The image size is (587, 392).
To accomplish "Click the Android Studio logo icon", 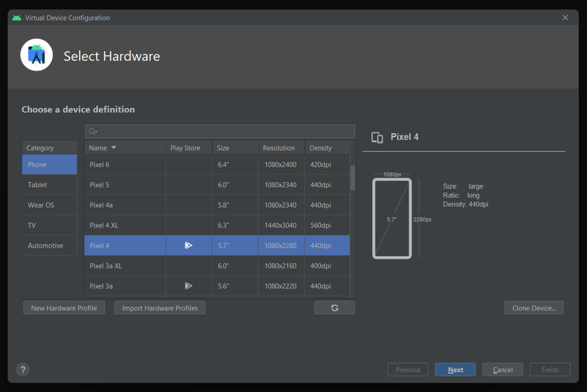I will [x=36, y=55].
